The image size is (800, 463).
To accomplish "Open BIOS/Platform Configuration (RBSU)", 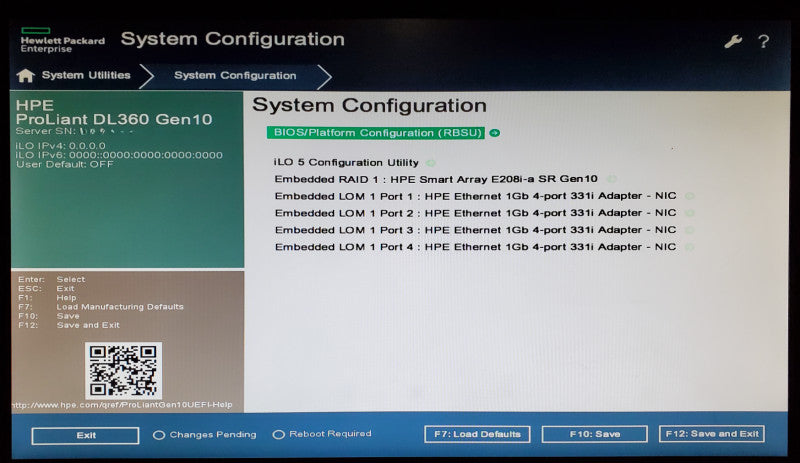I will coord(376,133).
